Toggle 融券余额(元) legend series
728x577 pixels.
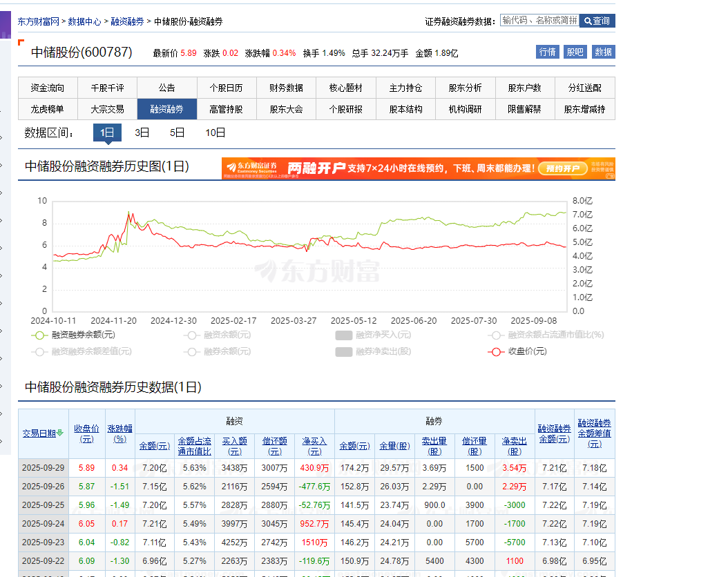(x=218, y=351)
